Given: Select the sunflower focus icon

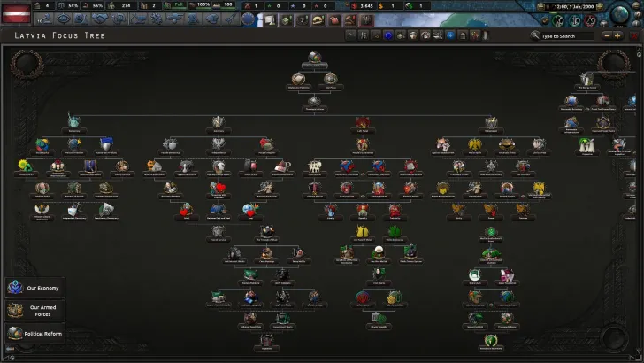Looking at the screenshot, I should (24, 166).
